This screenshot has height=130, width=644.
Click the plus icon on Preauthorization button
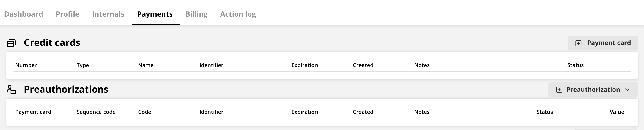559,90
